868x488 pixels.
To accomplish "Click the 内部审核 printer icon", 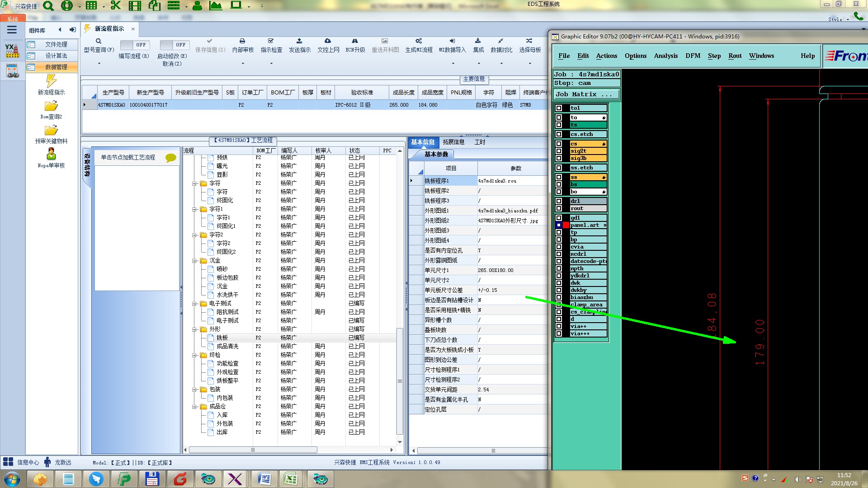I will (242, 41).
